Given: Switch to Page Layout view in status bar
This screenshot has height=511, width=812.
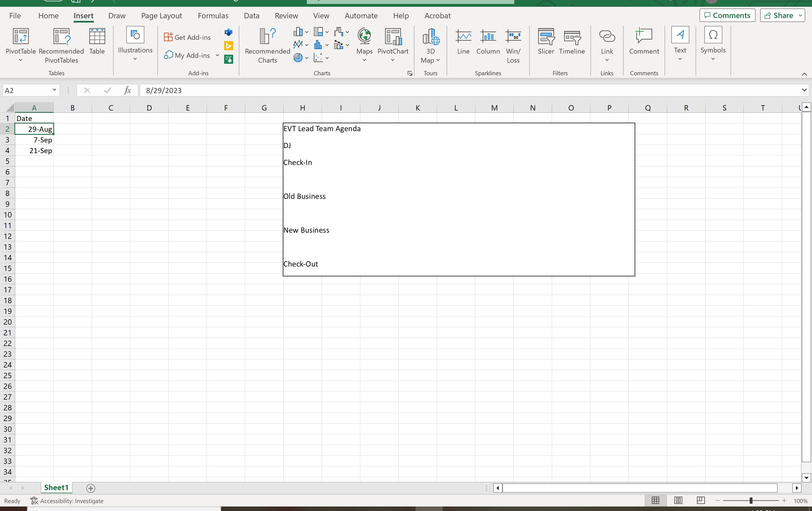Looking at the screenshot, I should pos(678,501).
